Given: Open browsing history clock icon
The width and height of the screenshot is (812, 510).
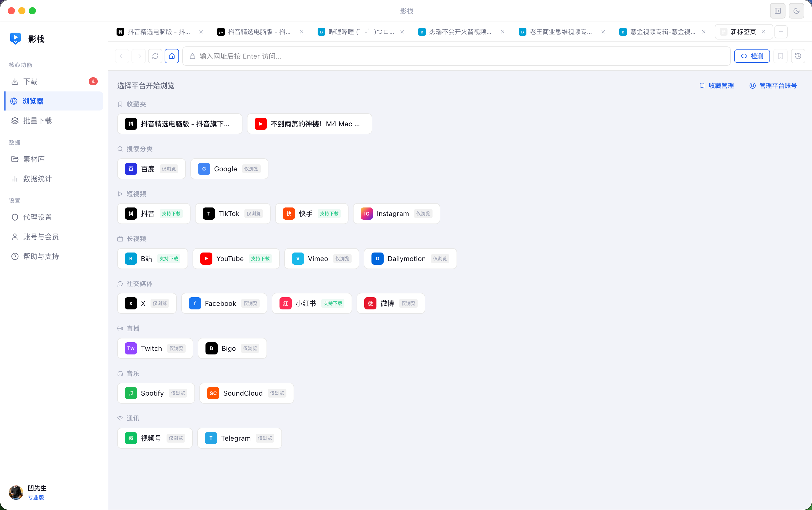Looking at the screenshot, I should click(798, 56).
